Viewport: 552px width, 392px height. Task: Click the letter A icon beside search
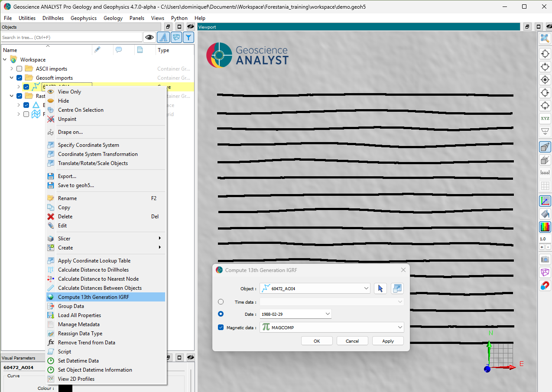click(x=163, y=38)
